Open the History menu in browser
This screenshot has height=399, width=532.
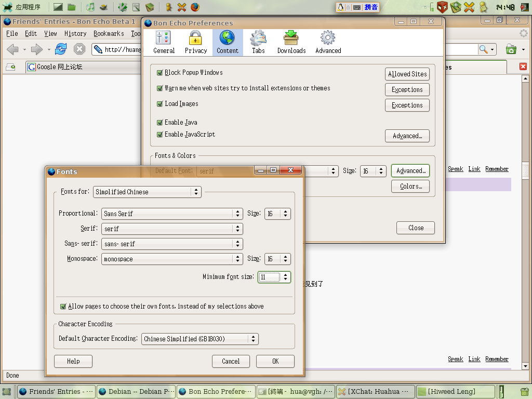(75, 33)
